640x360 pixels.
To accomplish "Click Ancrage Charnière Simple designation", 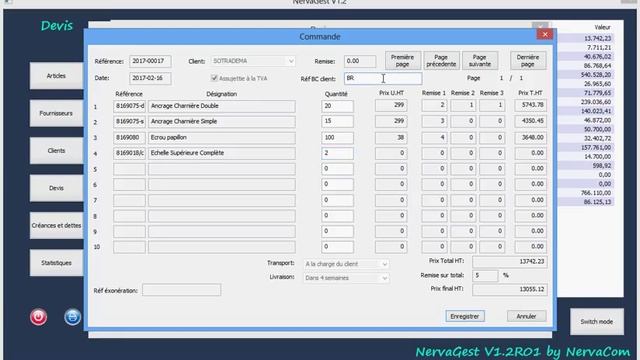I will (222, 122).
